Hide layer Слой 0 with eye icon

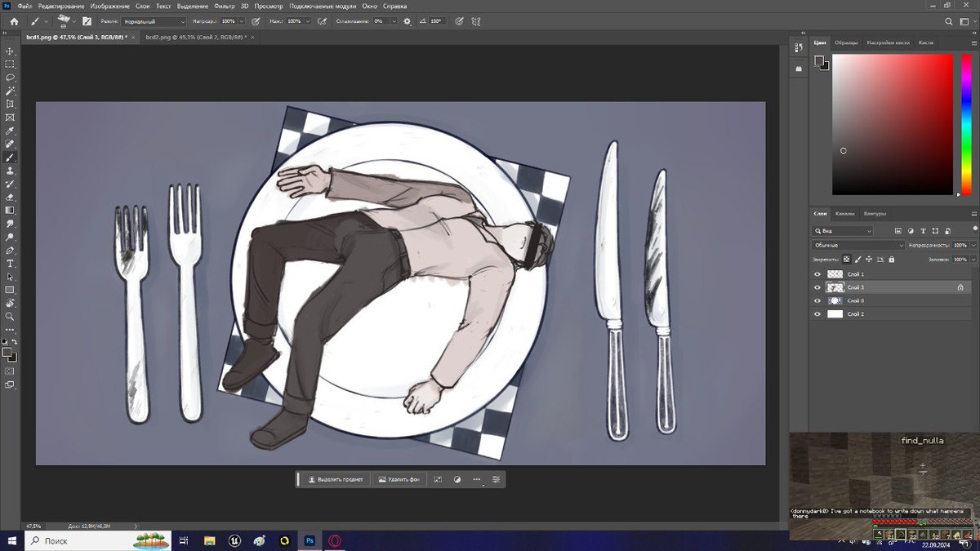[817, 300]
